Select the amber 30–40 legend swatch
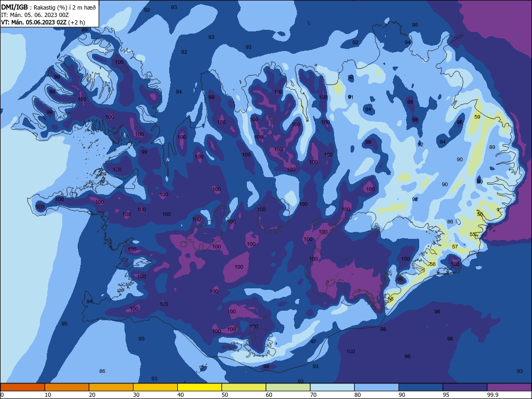This screenshot has width=532, height=399. [155, 387]
